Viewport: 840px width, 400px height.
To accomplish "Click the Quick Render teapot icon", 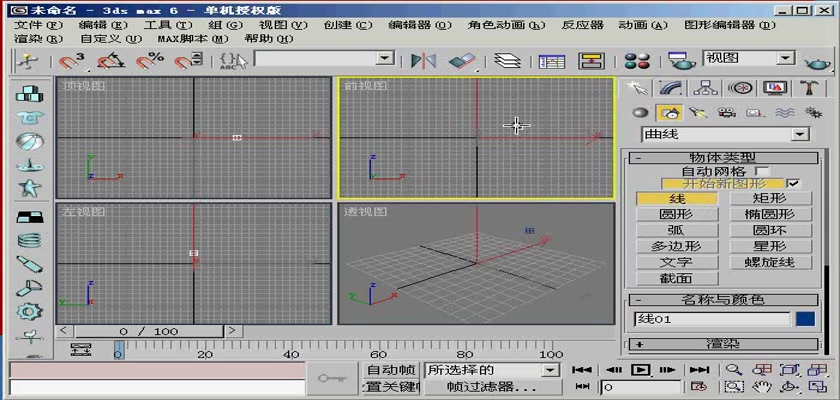I will tap(818, 62).
